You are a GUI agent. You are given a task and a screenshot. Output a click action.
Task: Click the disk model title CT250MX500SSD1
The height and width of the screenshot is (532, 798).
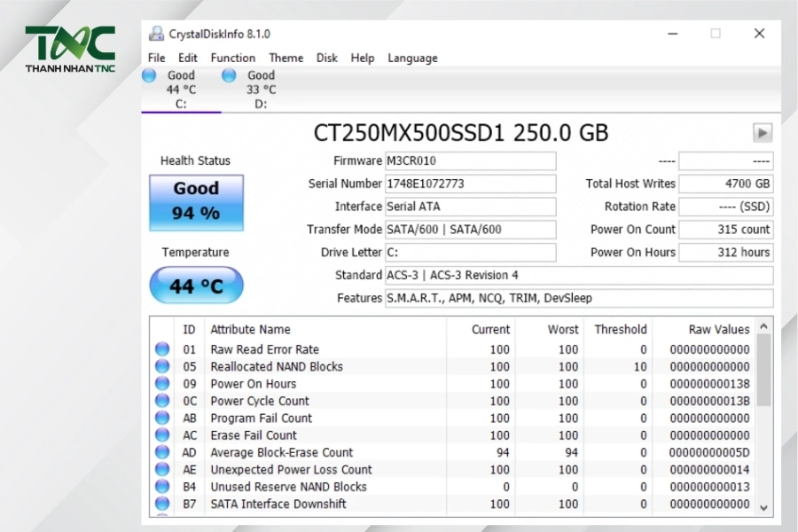coord(460,133)
